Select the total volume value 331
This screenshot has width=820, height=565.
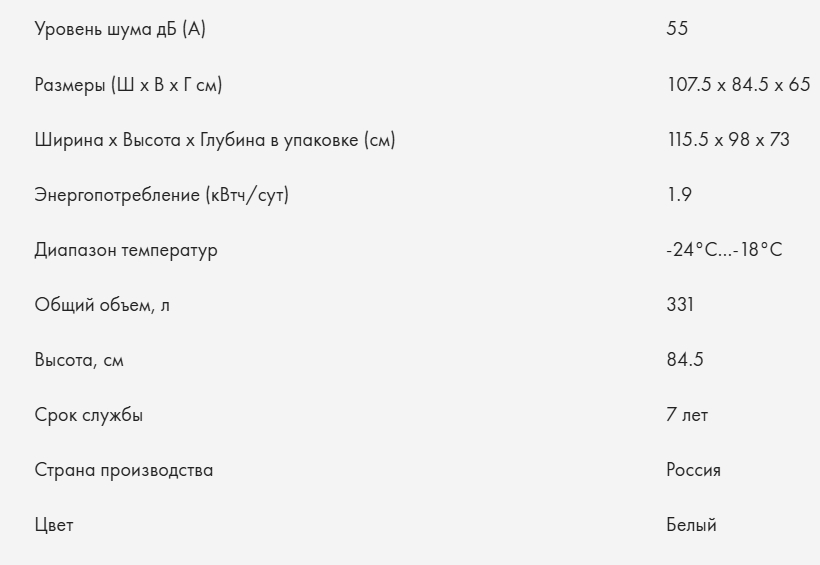(680, 305)
